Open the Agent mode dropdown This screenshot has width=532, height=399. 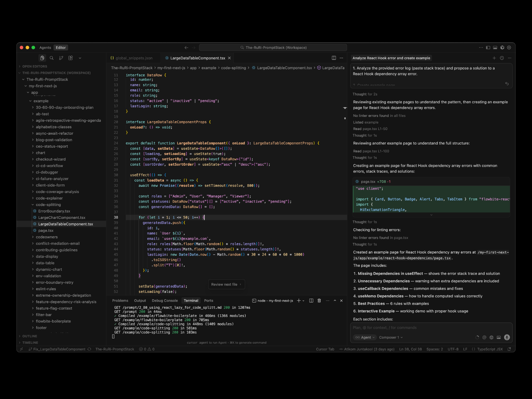(365, 337)
